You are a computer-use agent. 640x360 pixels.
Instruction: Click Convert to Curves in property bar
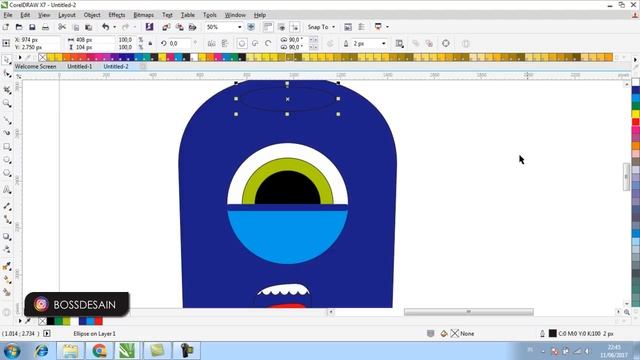tap(446, 43)
